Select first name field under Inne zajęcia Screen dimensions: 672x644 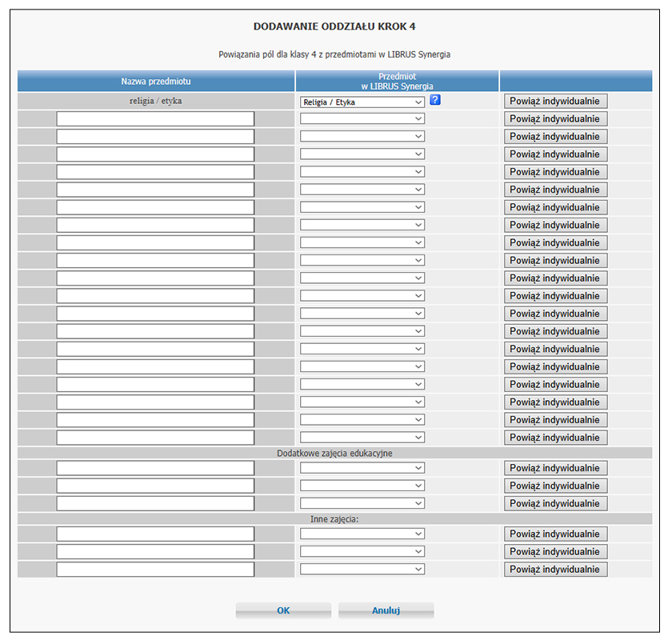[x=155, y=534]
